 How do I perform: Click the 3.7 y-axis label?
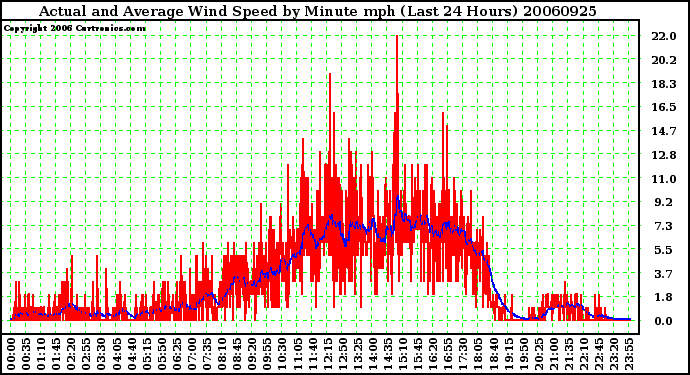pyautogui.click(x=663, y=274)
